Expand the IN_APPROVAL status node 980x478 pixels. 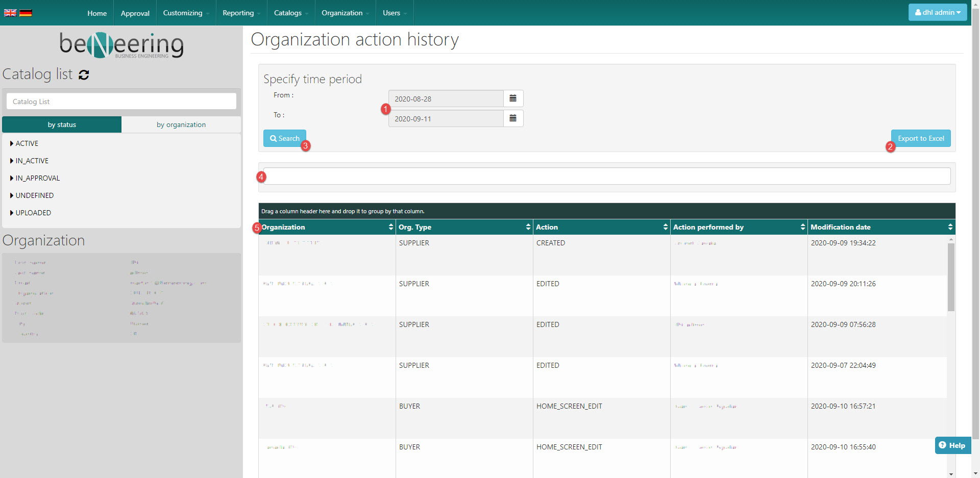[x=12, y=179]
